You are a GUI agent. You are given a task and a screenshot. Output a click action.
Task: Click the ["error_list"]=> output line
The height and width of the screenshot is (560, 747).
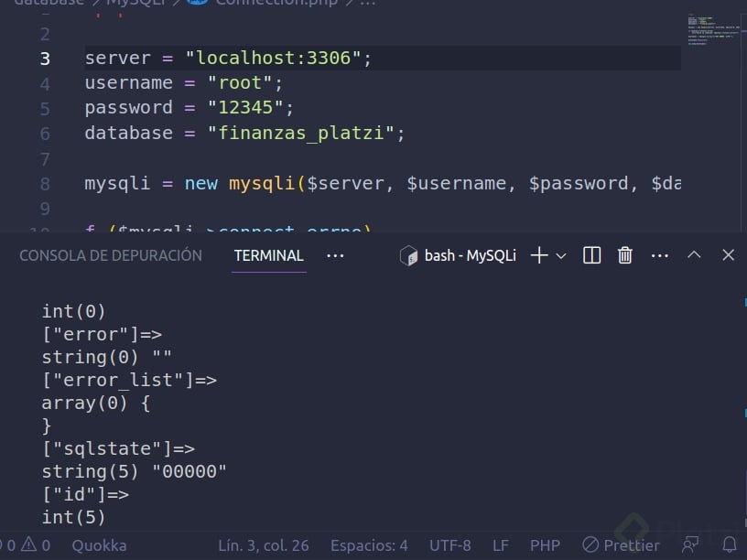click(x=129, y=380)
